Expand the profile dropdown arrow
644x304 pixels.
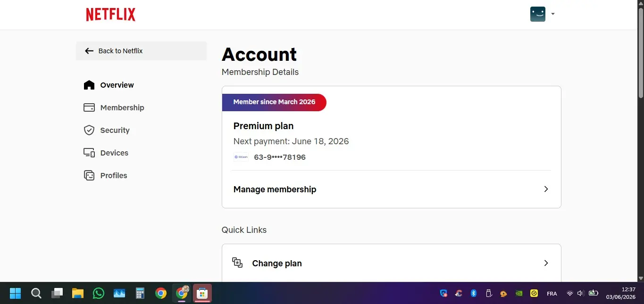pyautogui.click(x=553, y=14)
